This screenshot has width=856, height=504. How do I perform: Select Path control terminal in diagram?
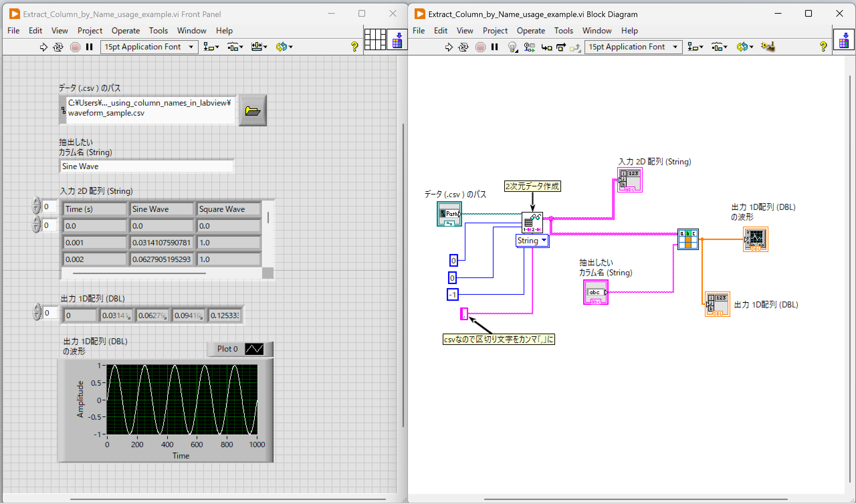tap(449, 214)
